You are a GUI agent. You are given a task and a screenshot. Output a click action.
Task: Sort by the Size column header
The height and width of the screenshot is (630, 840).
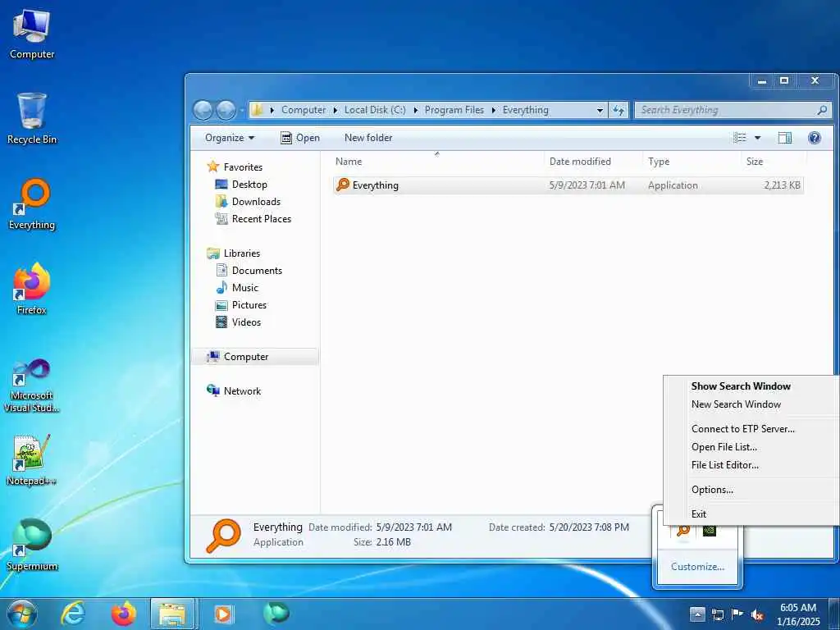point(773,162)
